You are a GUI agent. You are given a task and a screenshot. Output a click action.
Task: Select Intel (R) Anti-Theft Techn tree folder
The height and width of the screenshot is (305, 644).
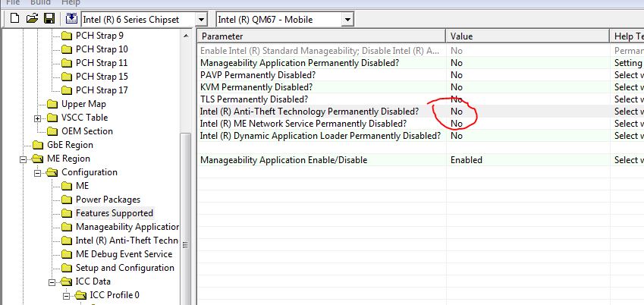[x=127, y=240]
